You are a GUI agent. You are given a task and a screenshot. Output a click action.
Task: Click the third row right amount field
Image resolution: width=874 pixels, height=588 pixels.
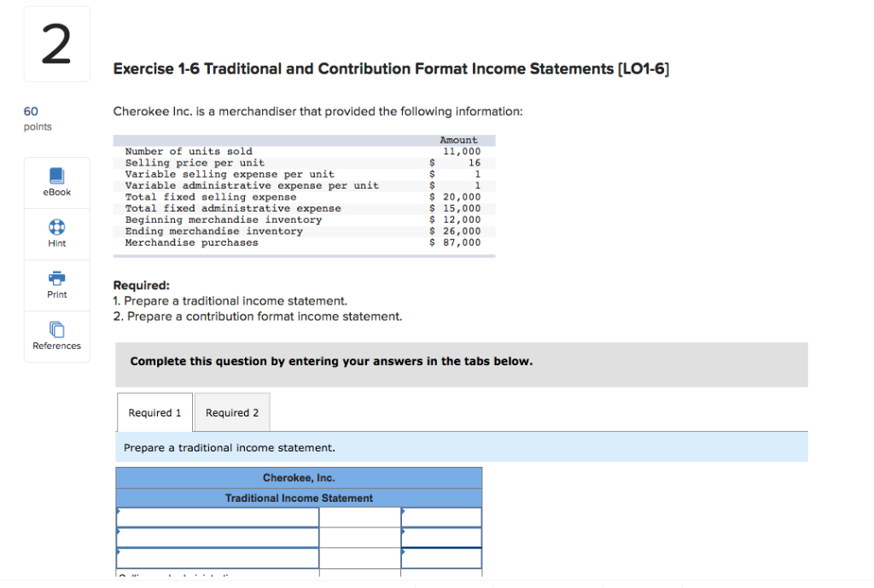(441, 558)
